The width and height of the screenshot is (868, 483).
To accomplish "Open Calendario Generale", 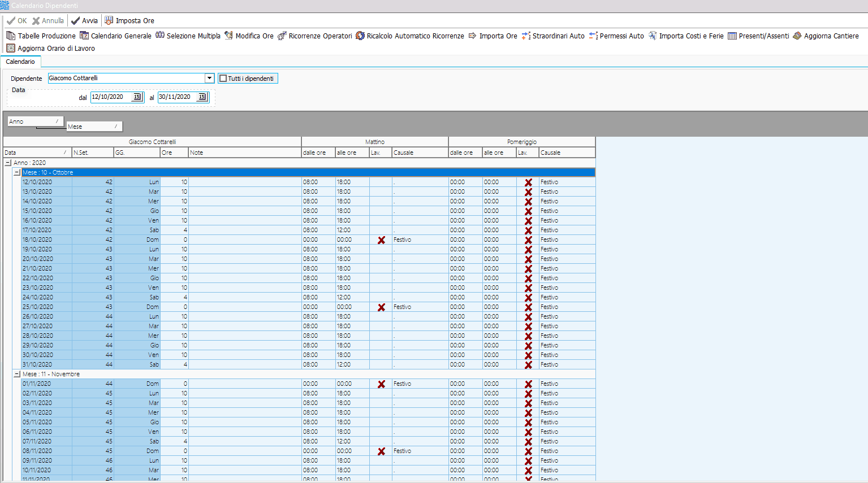I will [x=116, y=36].
